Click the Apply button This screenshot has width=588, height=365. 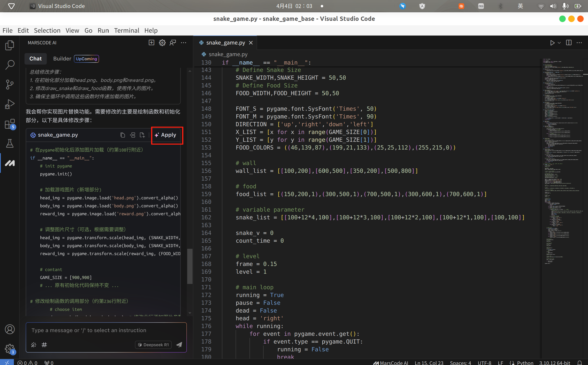click(x=166, y=135)
